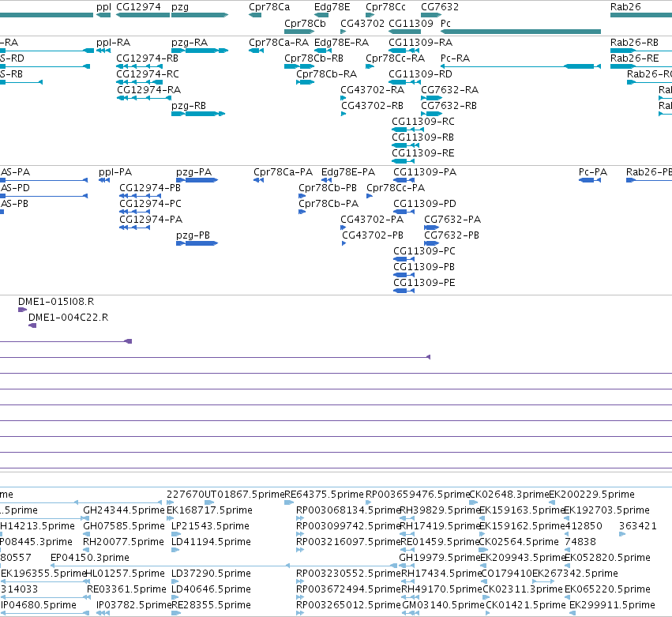Image resolution: width=672 pixels, height=617 pixels.
Task: Select the CG12974-RC transcript label
Action: [148, 74]
